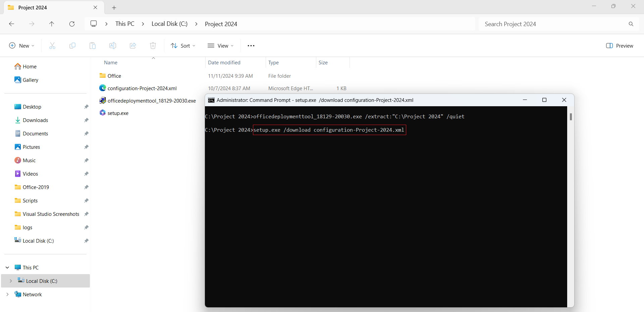
Task: Click the File folder type cell
Action: tap(279, 76)
